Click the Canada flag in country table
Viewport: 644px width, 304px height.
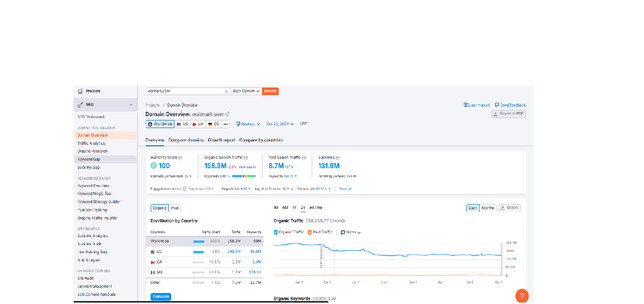coord(153,262)
